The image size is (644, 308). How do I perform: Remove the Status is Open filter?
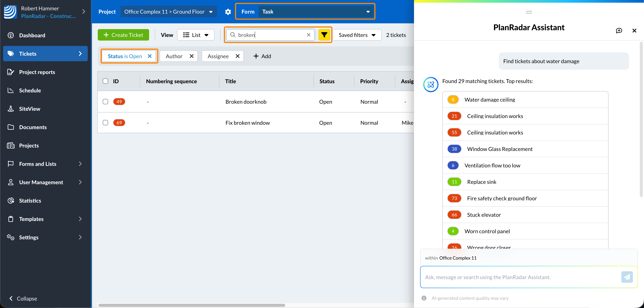pyautogui.click(x=149, y=56)
